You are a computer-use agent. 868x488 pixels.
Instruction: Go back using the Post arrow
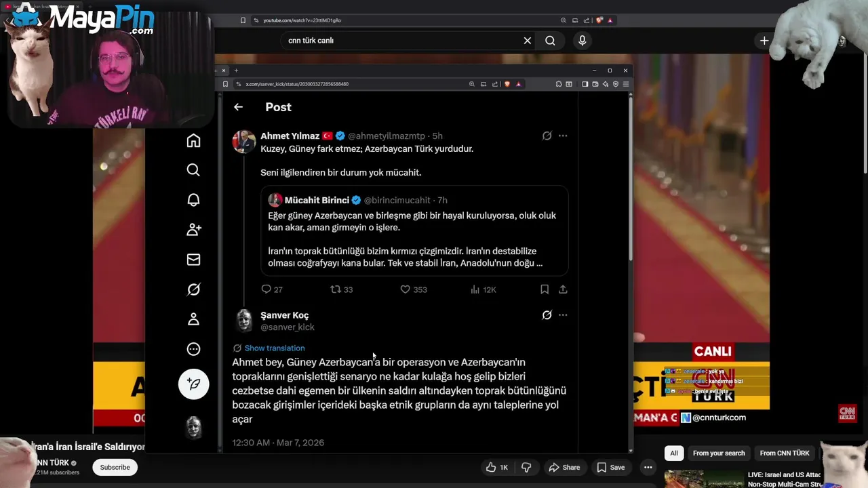coord(238,107)
